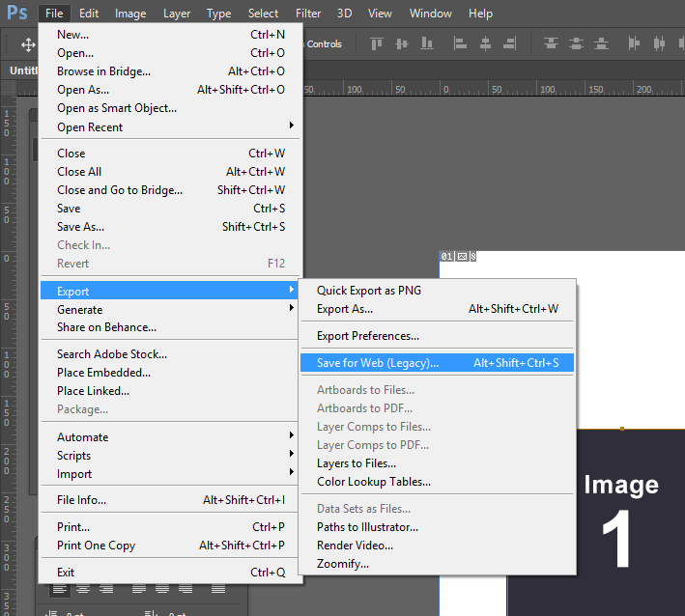The image size is (685, 616).
Task: Open the Filter menu in menu bar
Action: pos(308,14)
